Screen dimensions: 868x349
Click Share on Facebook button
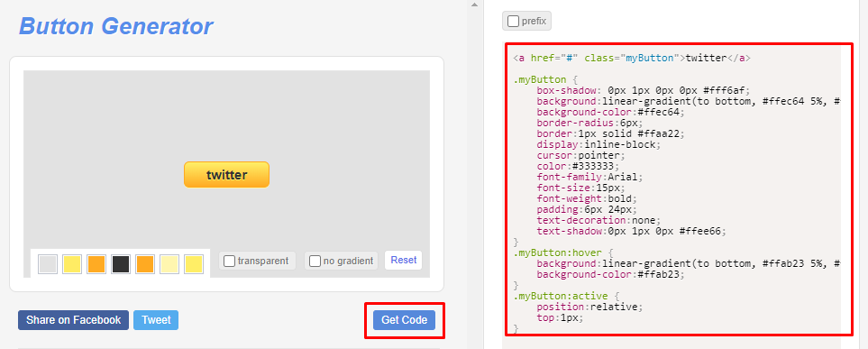[x=74, y=320]
